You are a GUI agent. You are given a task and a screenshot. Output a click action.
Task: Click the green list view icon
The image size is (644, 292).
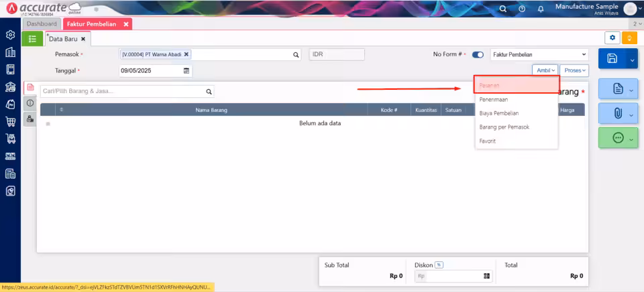click(x=32, y=39)
